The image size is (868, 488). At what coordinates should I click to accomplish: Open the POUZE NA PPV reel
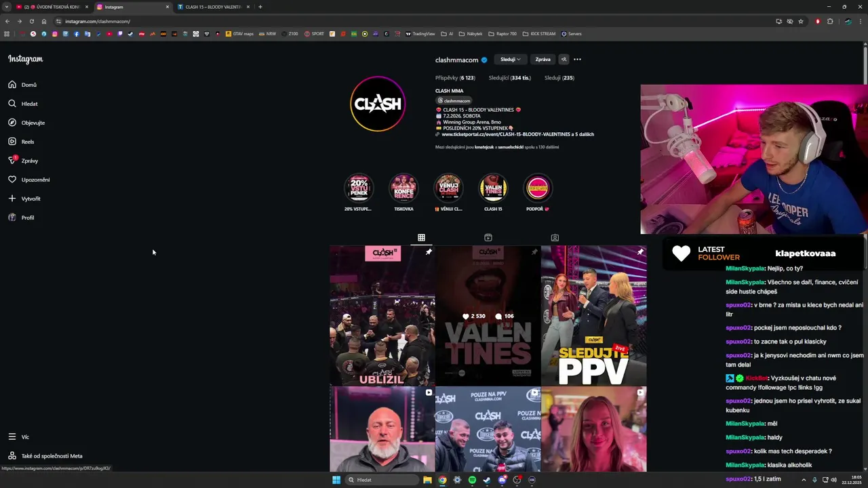(488, 429)
